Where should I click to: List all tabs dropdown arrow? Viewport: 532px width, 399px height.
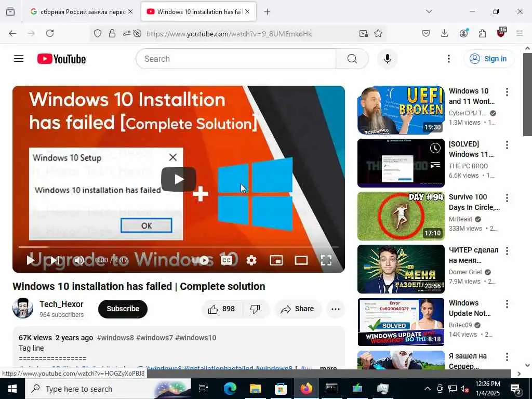point(429,11)
